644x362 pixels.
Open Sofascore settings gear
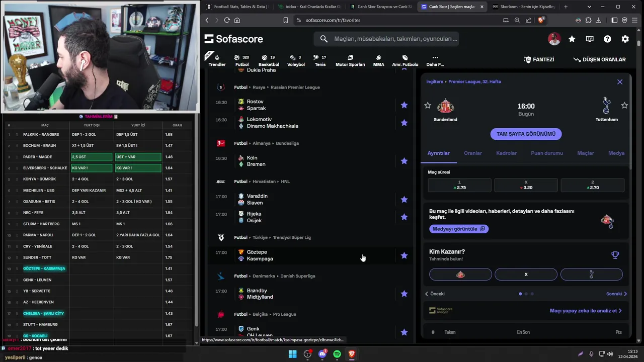[x=625, y=39]
